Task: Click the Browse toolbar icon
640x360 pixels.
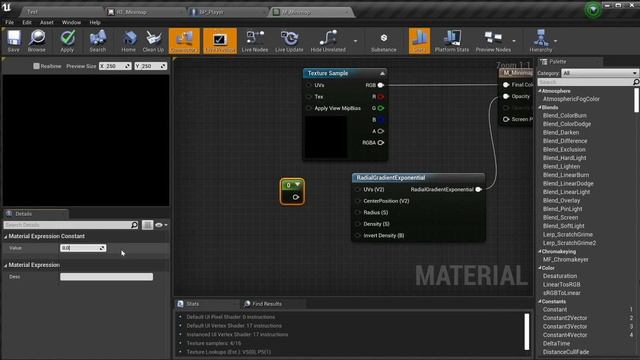Action: 37,41
